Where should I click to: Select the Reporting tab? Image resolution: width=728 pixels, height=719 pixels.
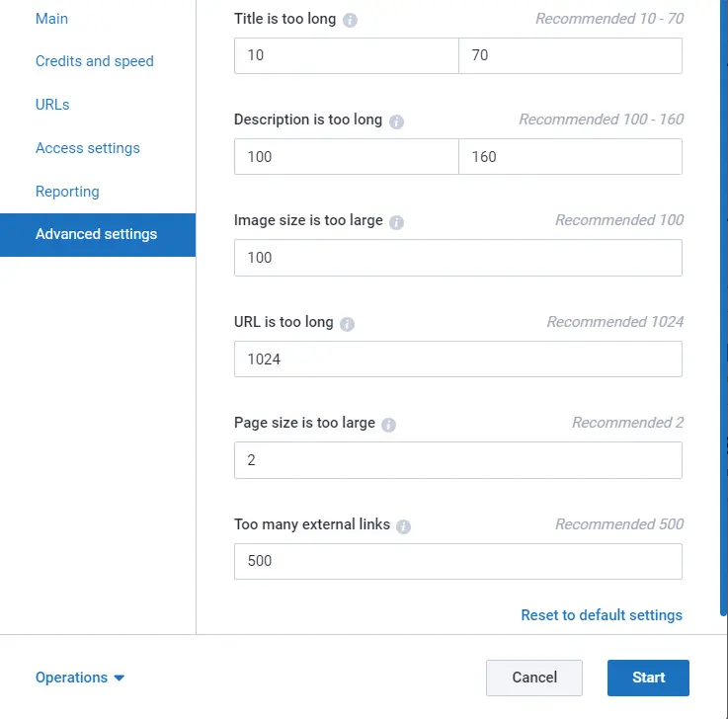click(67, 192)
